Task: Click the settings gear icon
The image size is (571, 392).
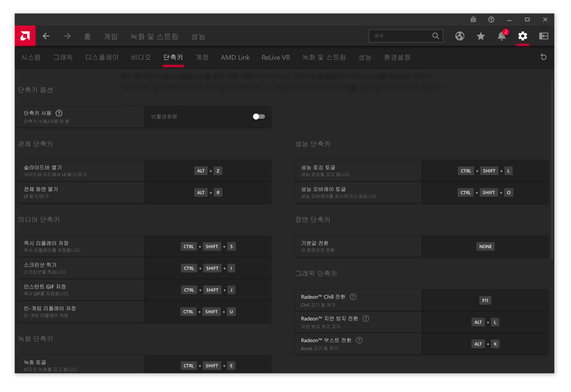Action: [x=523, y=36]
